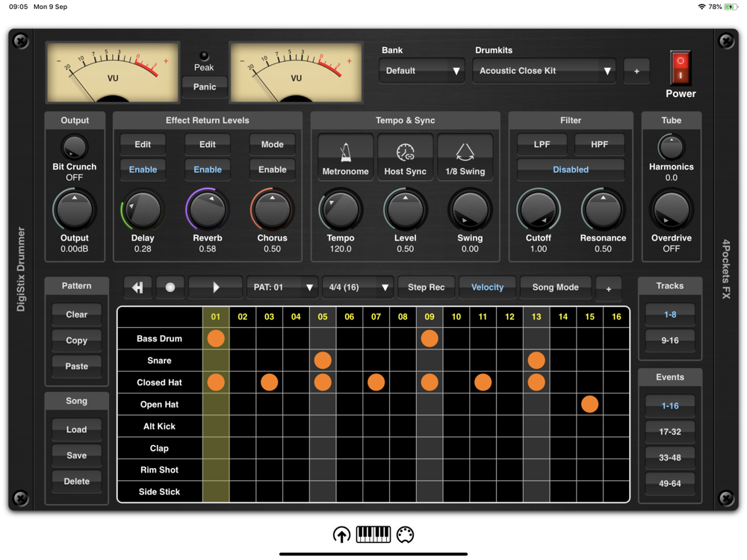
Task: Open the Bank Default dropdown
Action: (x=421, y=71)
